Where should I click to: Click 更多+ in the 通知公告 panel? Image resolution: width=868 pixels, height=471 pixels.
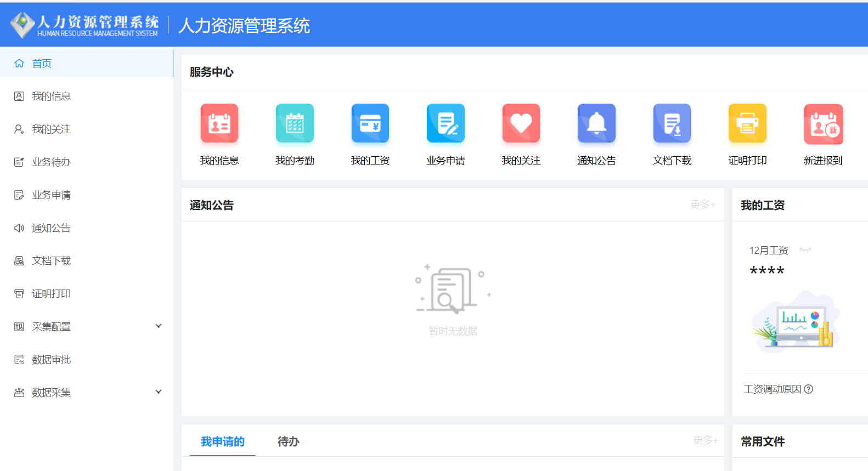pos(702,205)
